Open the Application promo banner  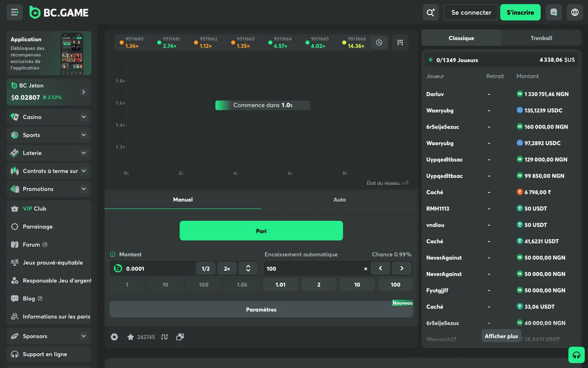[x=49, y=53]
